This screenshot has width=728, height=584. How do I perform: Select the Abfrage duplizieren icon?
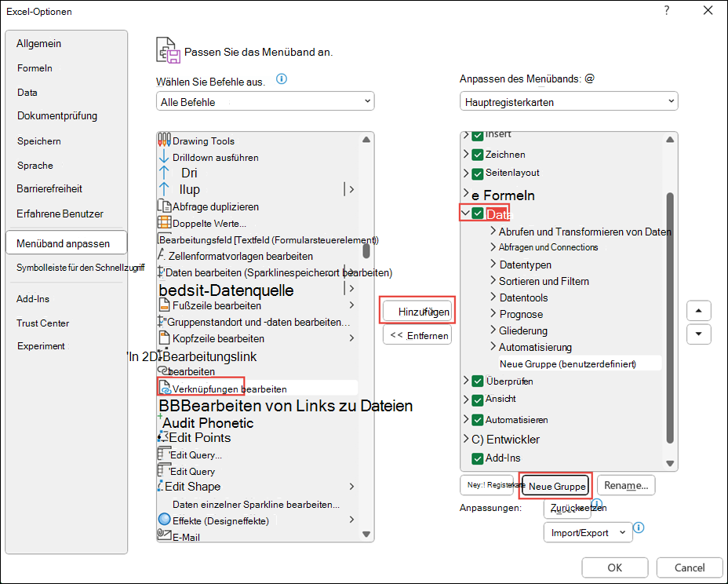click(165, 206)
